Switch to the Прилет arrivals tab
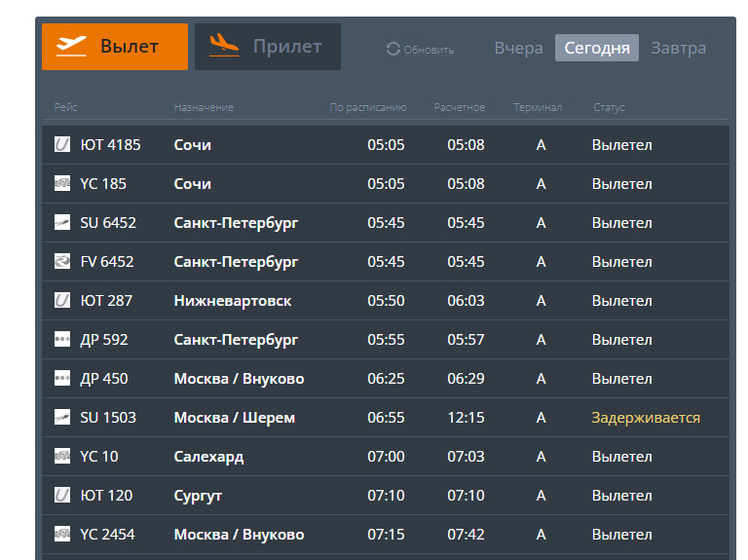Viewport: 748px width, 560px height. (x=268, y=47)
